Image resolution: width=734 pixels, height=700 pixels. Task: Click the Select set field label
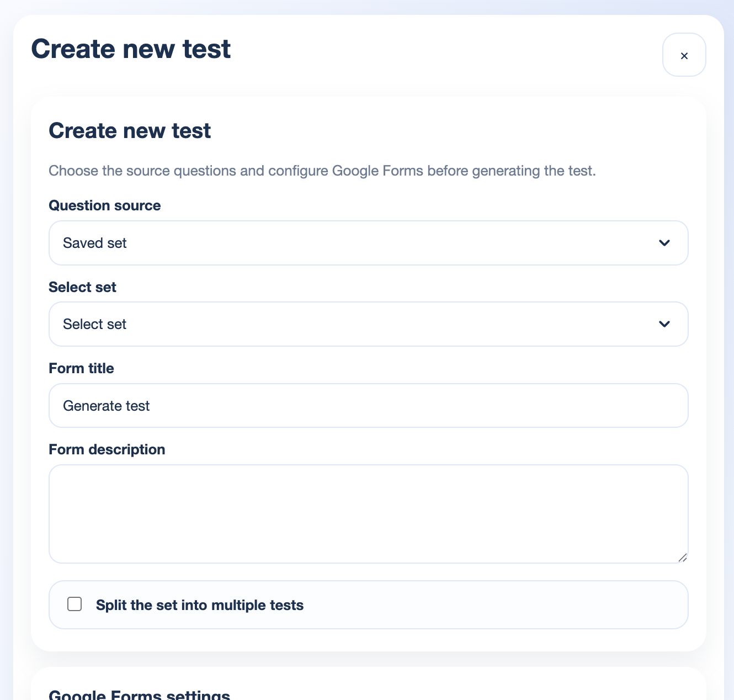point(83,287)
